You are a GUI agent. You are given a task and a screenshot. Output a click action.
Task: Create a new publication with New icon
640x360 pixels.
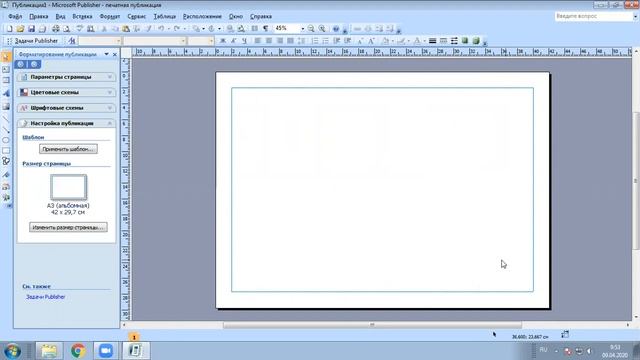[x=9, y=29]
